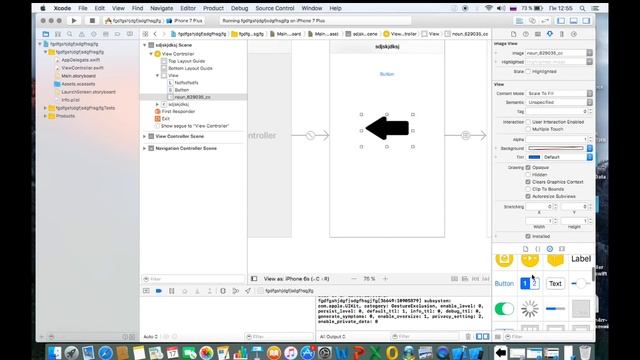Toggle the Highlighted state checkbox
This screenshot has width=640, height=360.
(528, 71)
